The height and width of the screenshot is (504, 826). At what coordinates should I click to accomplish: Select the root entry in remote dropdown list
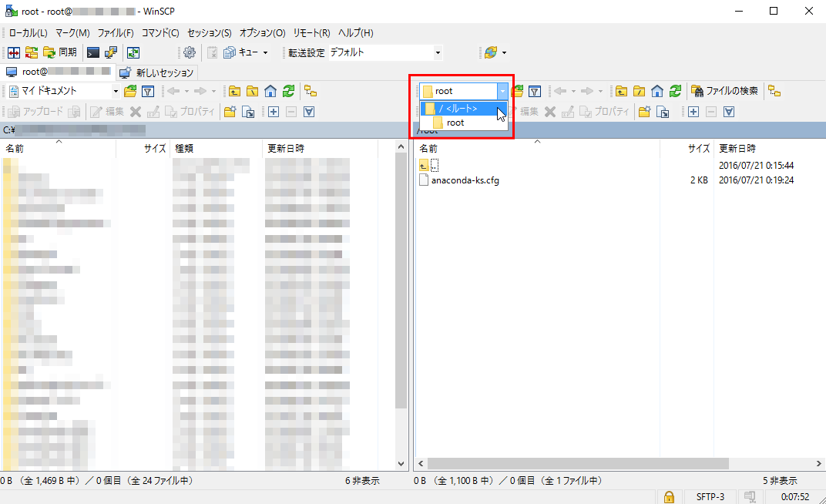[464, 123]
